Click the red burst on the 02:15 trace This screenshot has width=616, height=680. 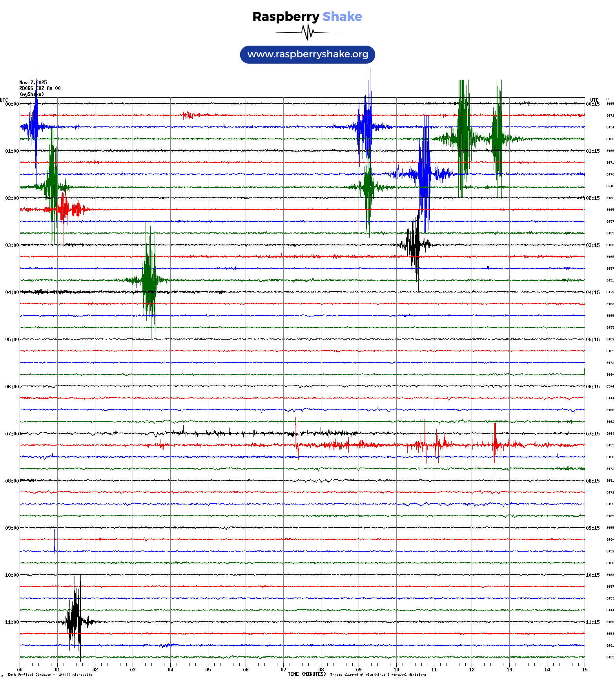point(64,209)
